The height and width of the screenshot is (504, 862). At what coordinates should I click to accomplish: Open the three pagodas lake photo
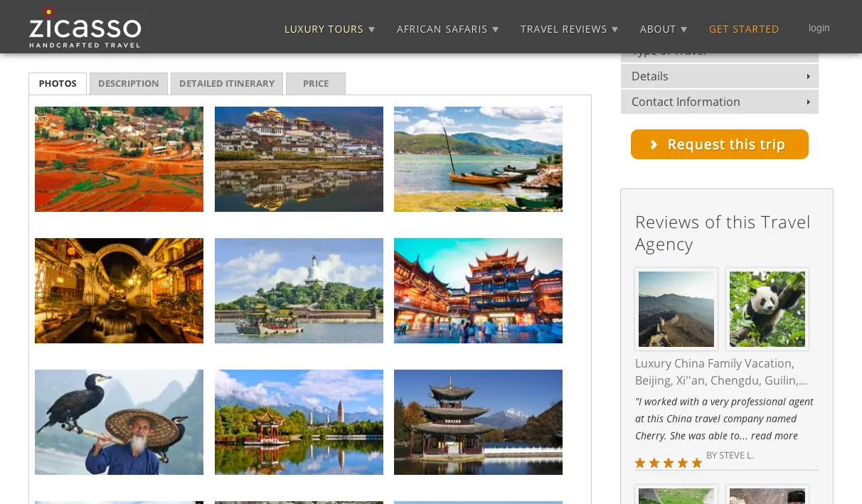pyautogui.click(x=299, y=422)
